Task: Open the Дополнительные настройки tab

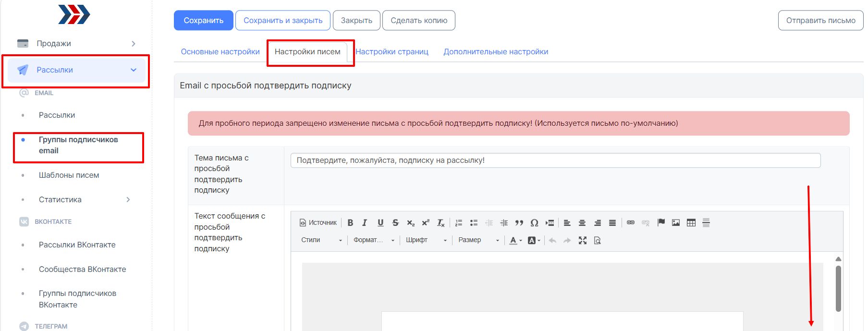Action: (496, 52)
